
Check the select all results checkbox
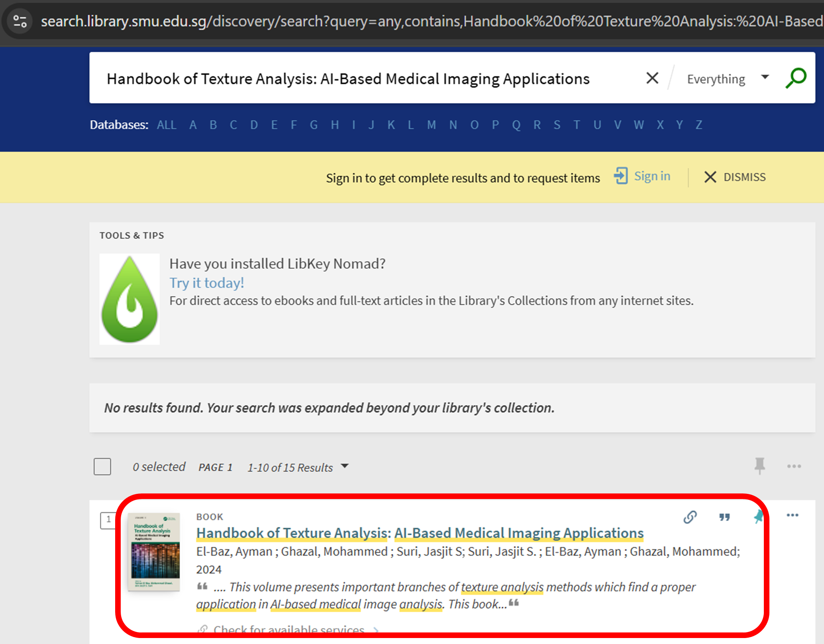click(102, 466)
